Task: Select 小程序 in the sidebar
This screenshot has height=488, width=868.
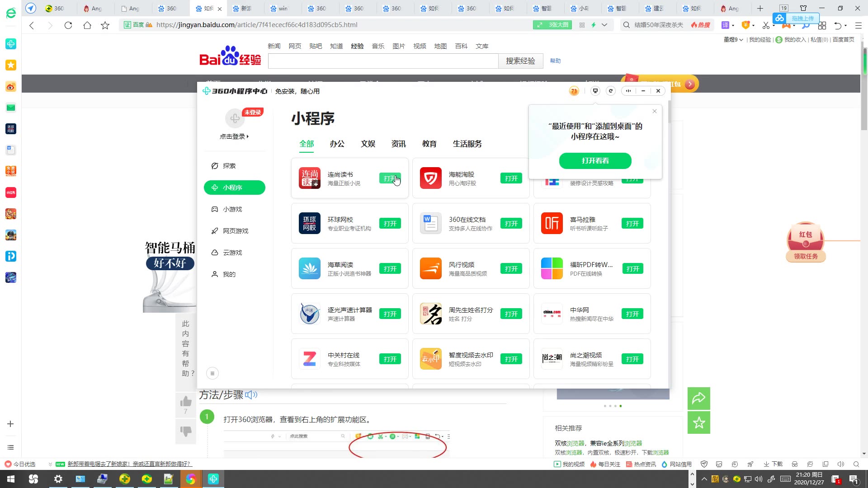Action: 235,188
